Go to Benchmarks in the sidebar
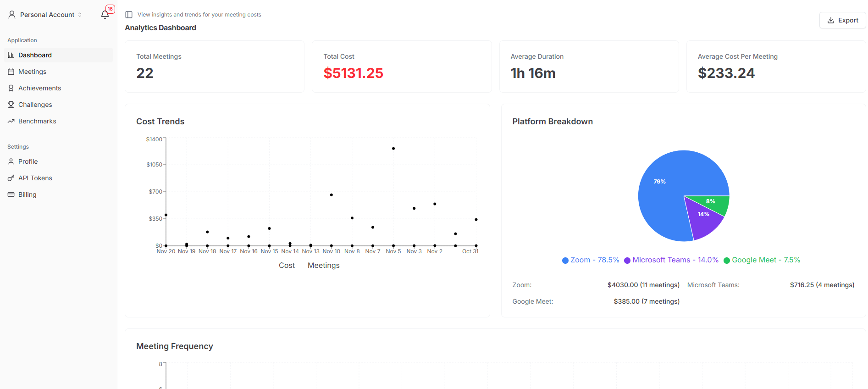Screen dimensions: 868x389 click(x=37, y=121)
